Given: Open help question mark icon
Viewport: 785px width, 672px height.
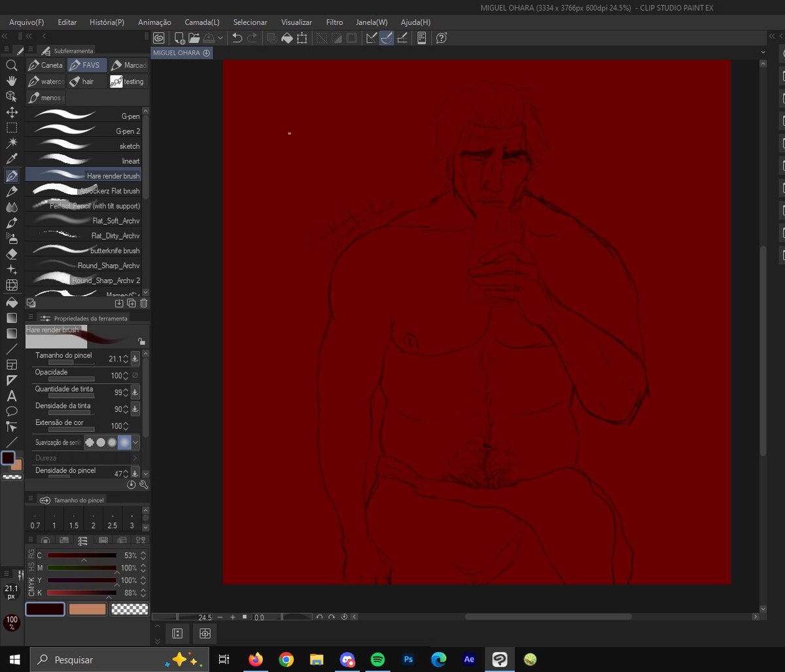Looking at the screenshot, I should point(441,38).
